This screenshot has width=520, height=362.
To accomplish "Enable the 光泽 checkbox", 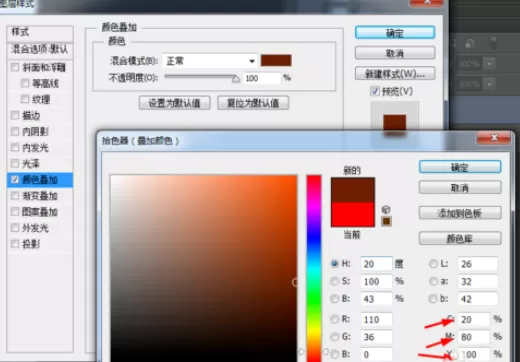I will (15, 163).
